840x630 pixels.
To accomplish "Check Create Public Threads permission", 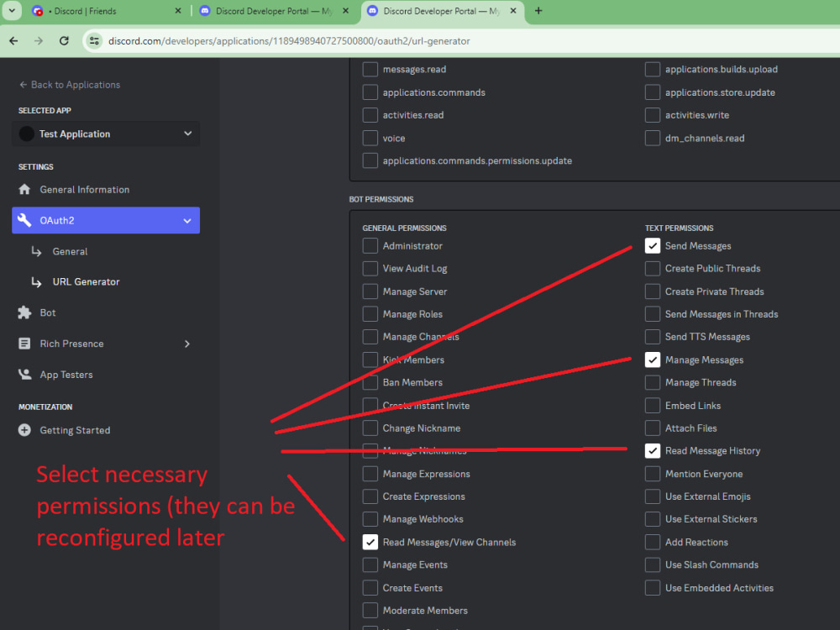I will coord(653,269).
